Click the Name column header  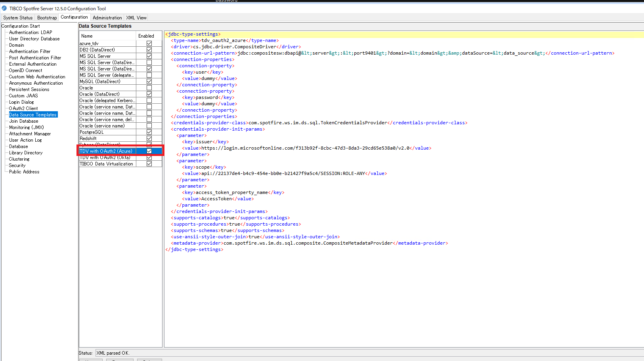click(x=107, y=36)
